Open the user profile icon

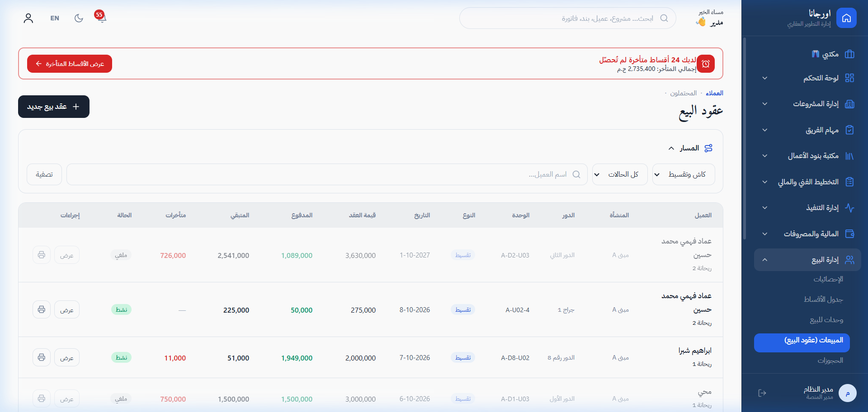28,18
